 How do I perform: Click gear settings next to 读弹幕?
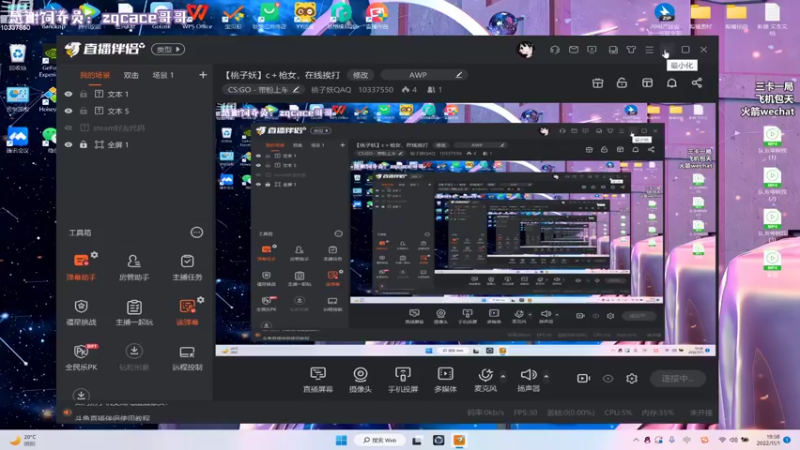click(201, 299)
